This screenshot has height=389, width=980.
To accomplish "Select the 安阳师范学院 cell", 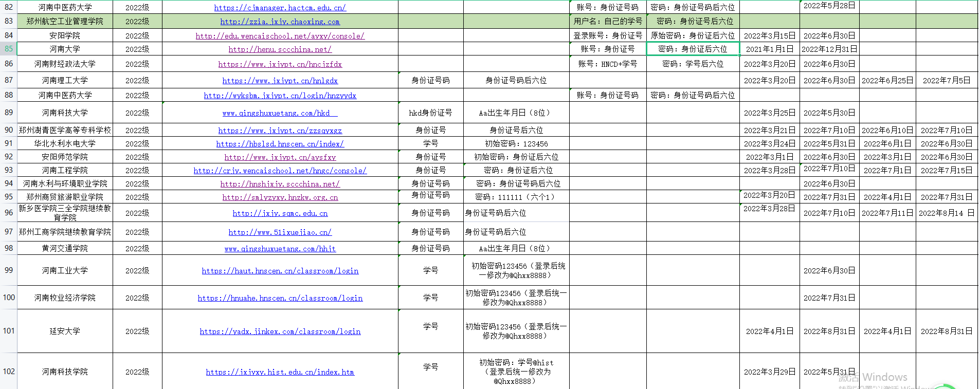I will 65,157.
